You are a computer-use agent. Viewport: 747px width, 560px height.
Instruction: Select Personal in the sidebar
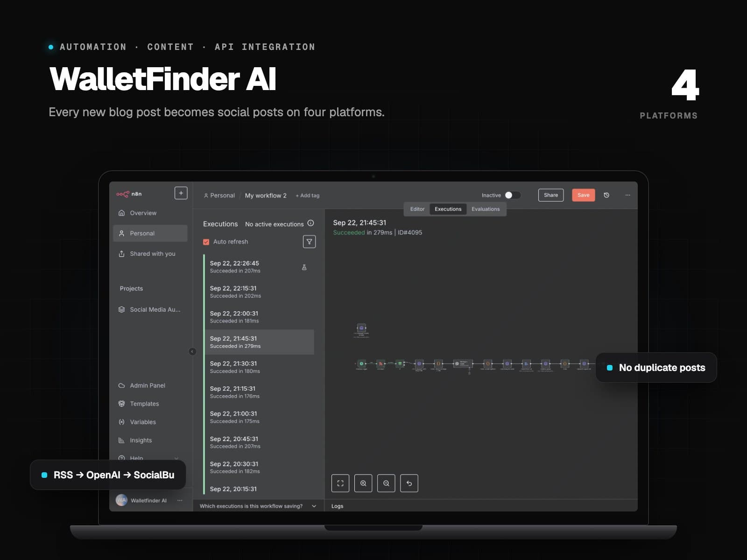point(150,233)
